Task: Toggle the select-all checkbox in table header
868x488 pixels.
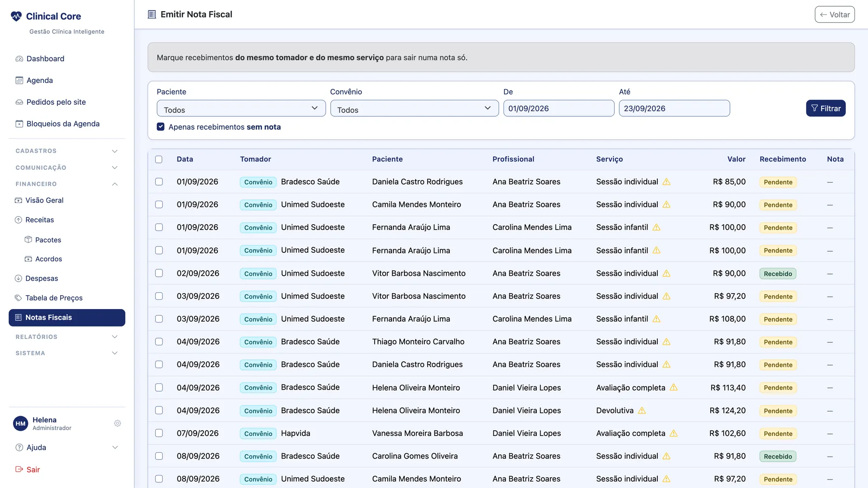Action: pos(159,159)
